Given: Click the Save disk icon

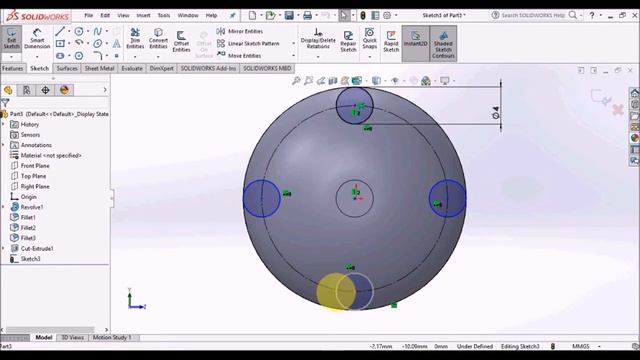Looking at the screenshot, I should tap(289, 16).
